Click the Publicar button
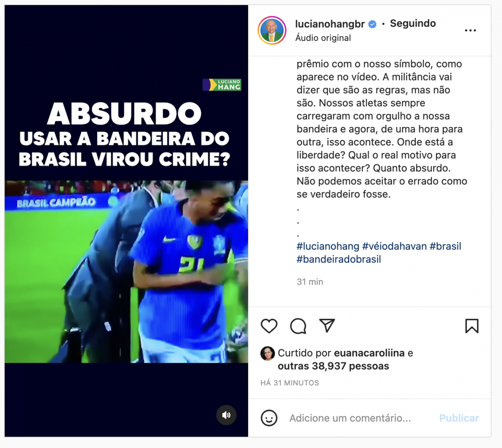Screen dimensions: 502x448 [x=459, y=418]
